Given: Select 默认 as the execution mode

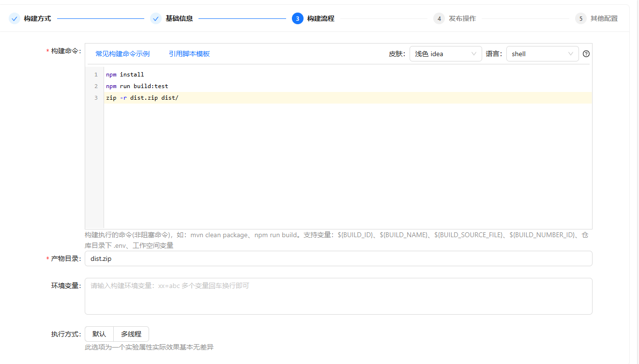Looking at the screenshot, I should click(99, 334).
